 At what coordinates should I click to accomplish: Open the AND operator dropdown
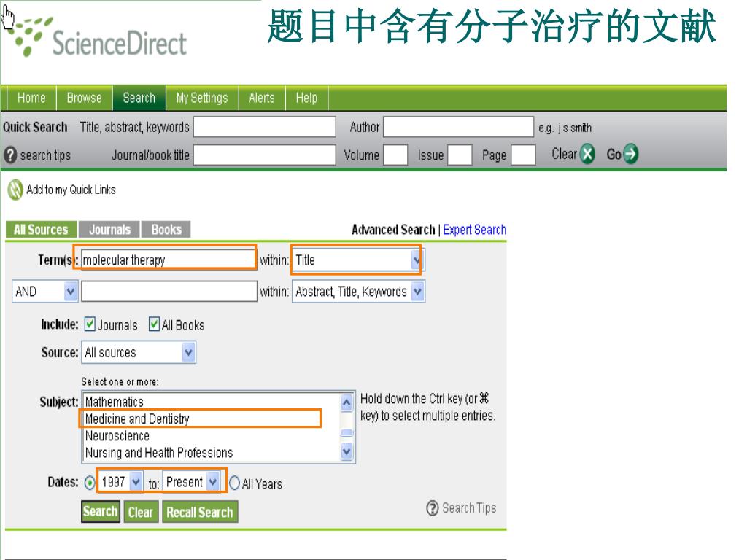pos(44,292)
